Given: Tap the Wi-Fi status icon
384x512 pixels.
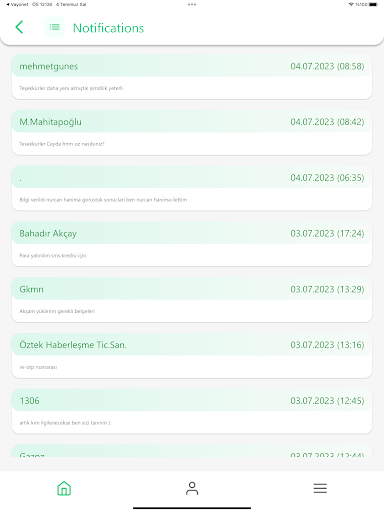Looking at the screenshot, I should (351, 4).
